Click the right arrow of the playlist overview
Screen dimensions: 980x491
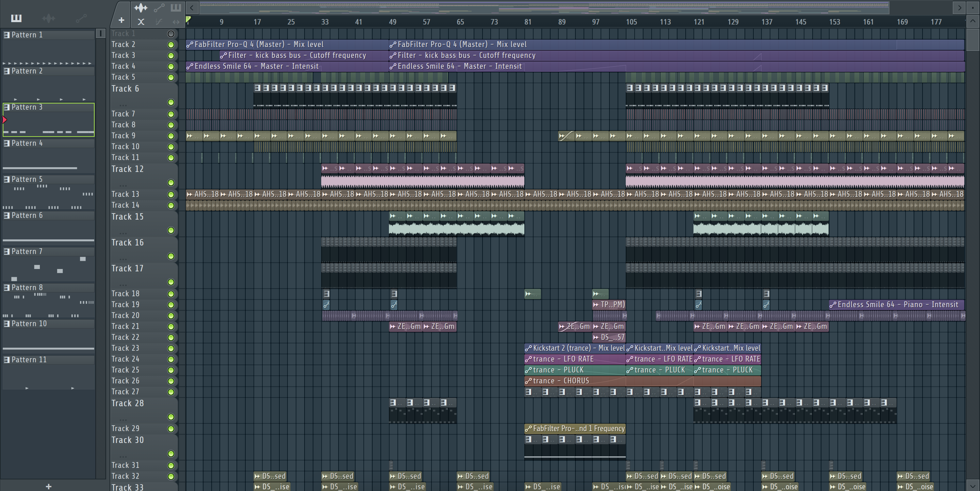click(x=960, y=7)
